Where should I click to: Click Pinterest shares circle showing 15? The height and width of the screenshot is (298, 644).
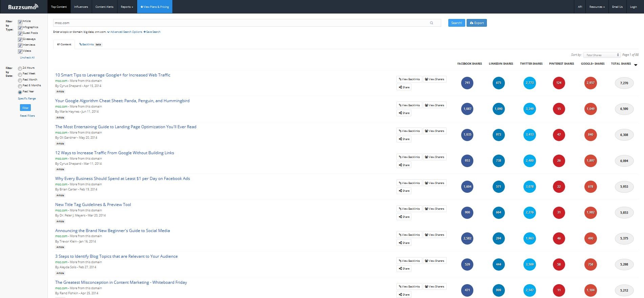click(x=559, y=109)
